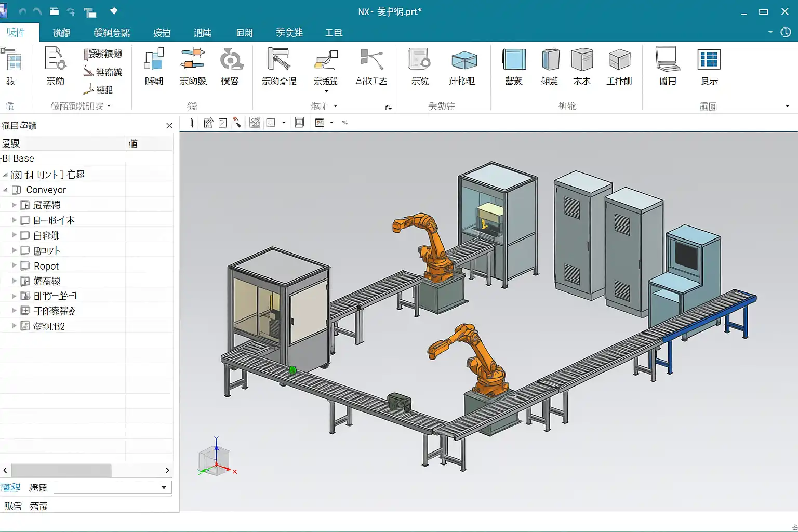Click the orange double-arrow connector ribbon icon
Image resolution: width=798 pixels, height=532 pixels.
[192, 59]
